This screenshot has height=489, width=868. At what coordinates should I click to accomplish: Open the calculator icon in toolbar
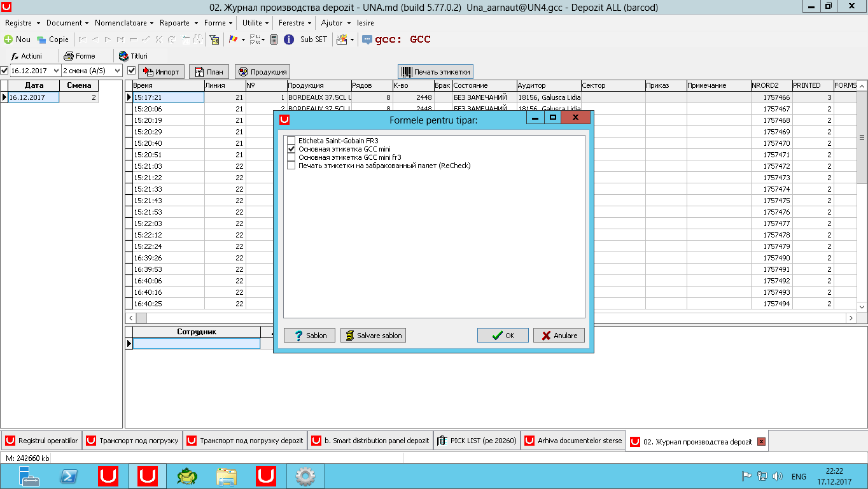[274, 39]
